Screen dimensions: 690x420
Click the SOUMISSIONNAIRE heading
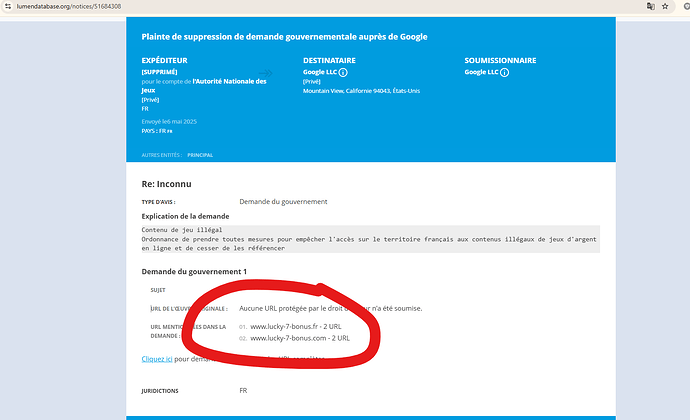pos(500,60)
